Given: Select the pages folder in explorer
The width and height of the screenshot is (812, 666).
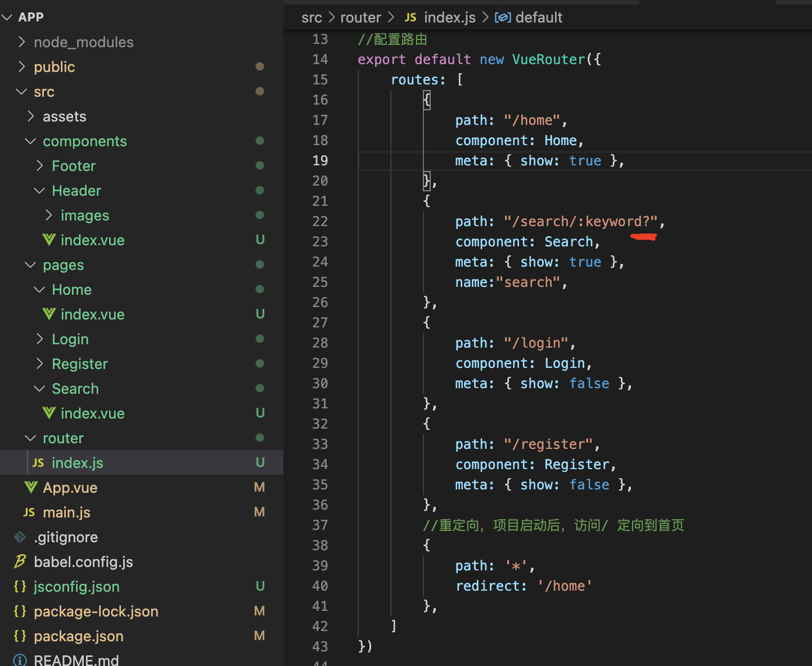Looking at the screenshot, I should point(142,264).
